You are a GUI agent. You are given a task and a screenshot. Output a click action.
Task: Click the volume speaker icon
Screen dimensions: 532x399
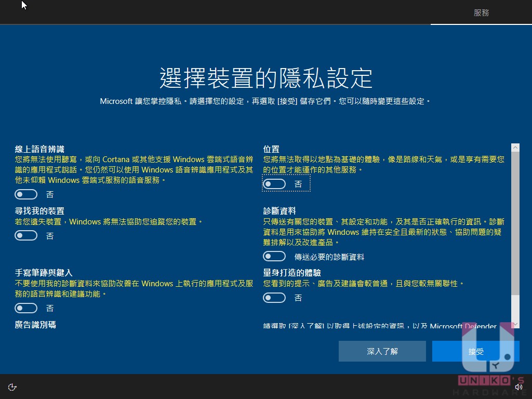[518, 387]
